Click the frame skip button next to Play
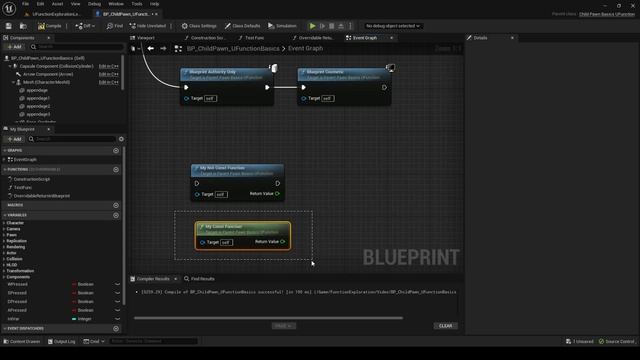 pyautogui.click(x=322, y=26)
